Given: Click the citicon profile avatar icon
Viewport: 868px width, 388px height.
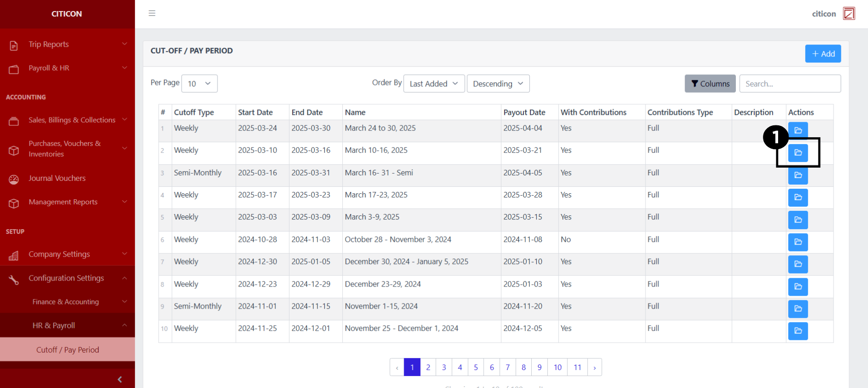Looking at the screenshot, I should [849, 14].
